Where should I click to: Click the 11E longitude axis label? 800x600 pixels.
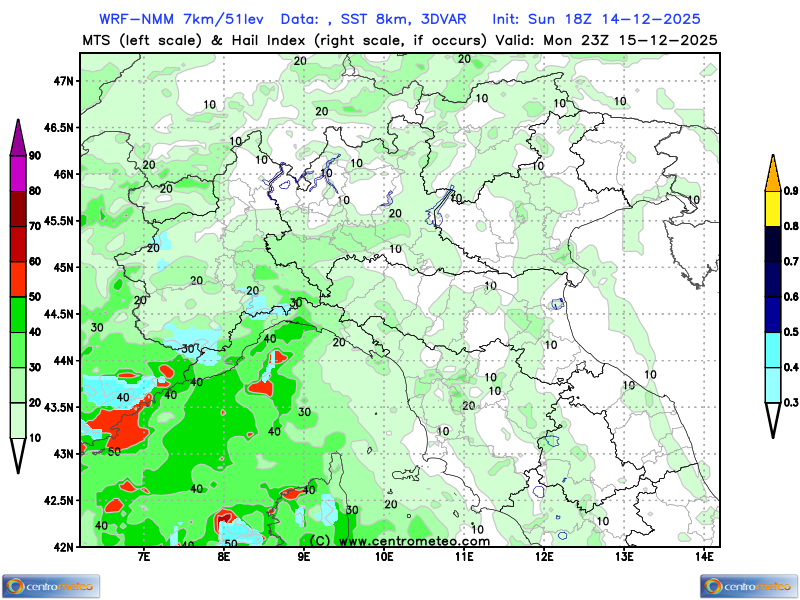pyautogui.click(x=463, y=555)
